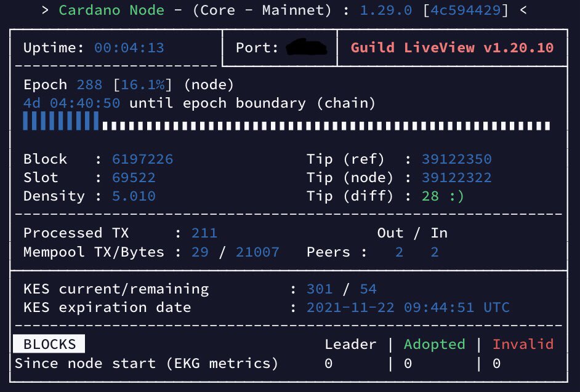Click the Invalid column header

[523, 344]
